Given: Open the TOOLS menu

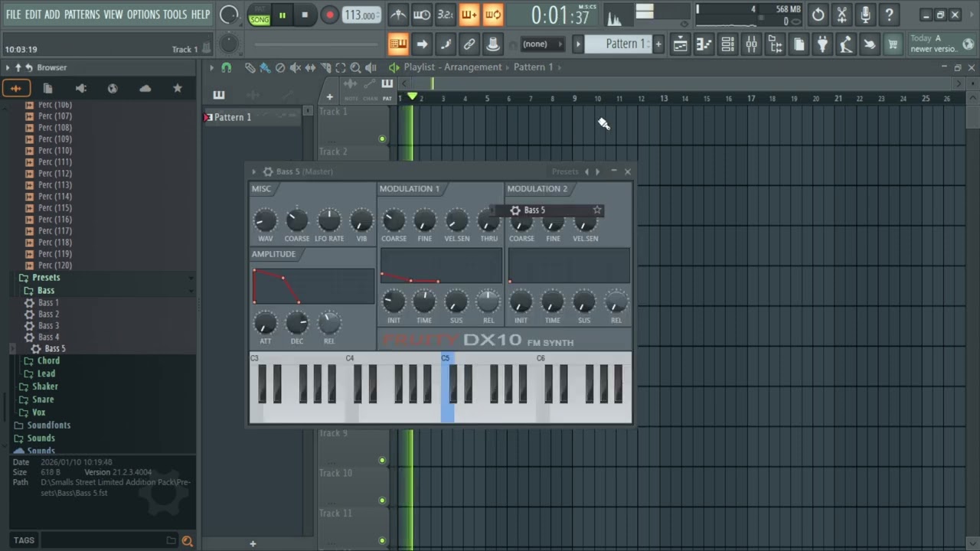Looking at the screenshot, I should click(175, 15).
